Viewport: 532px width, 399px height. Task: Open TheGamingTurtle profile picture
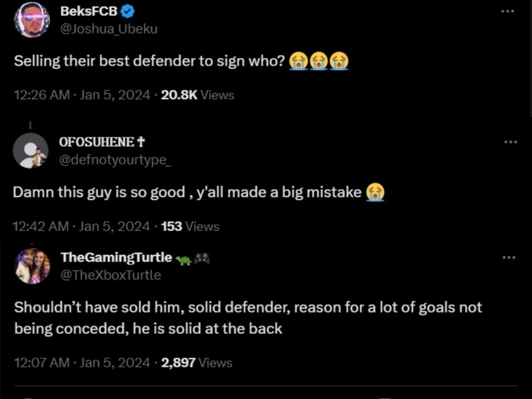point(32,266)
